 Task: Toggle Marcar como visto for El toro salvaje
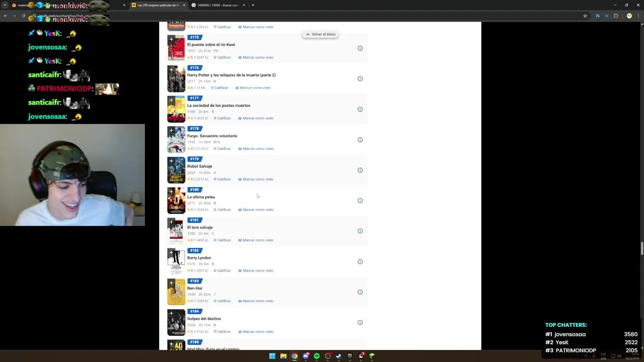[256, 240]
